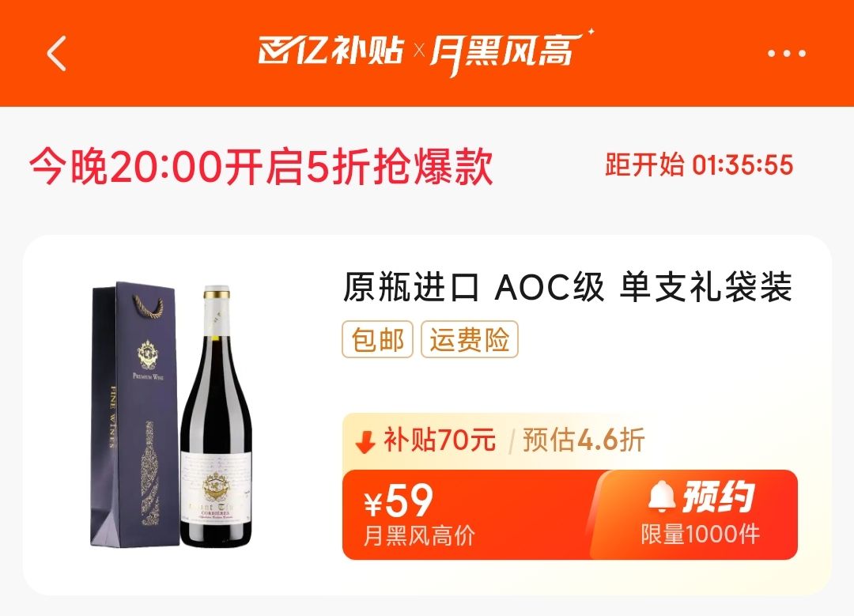This screenshot has height=616, width=854.
Task: Tap the bell icon on 预约 button
Action: click(662, 496)
